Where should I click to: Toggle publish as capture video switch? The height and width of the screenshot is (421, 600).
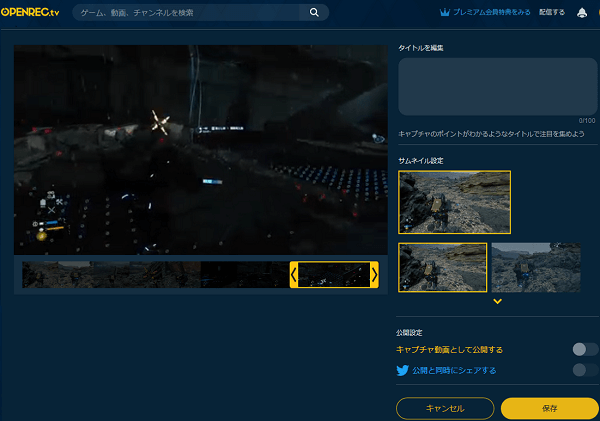click(x=585, y=349)
